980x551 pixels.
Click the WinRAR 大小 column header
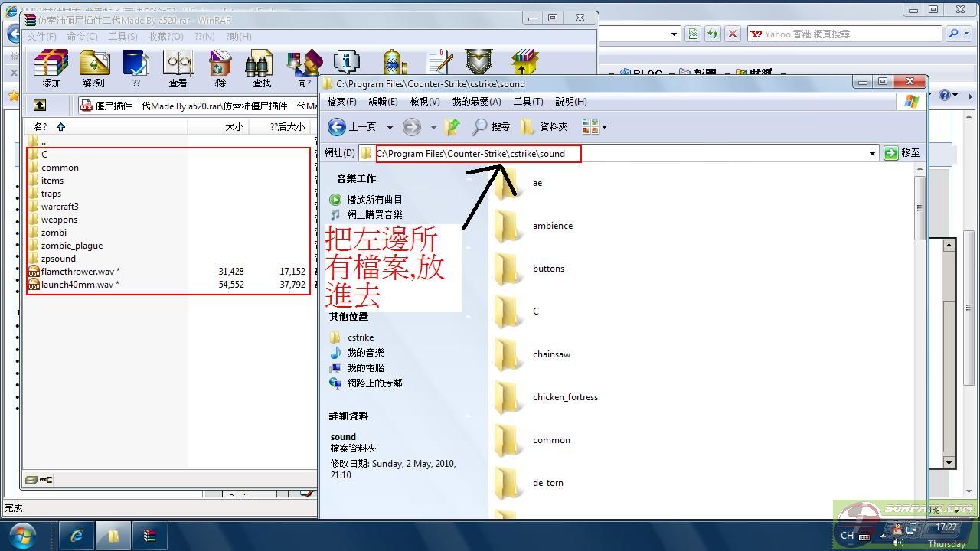tap(218, 126)
